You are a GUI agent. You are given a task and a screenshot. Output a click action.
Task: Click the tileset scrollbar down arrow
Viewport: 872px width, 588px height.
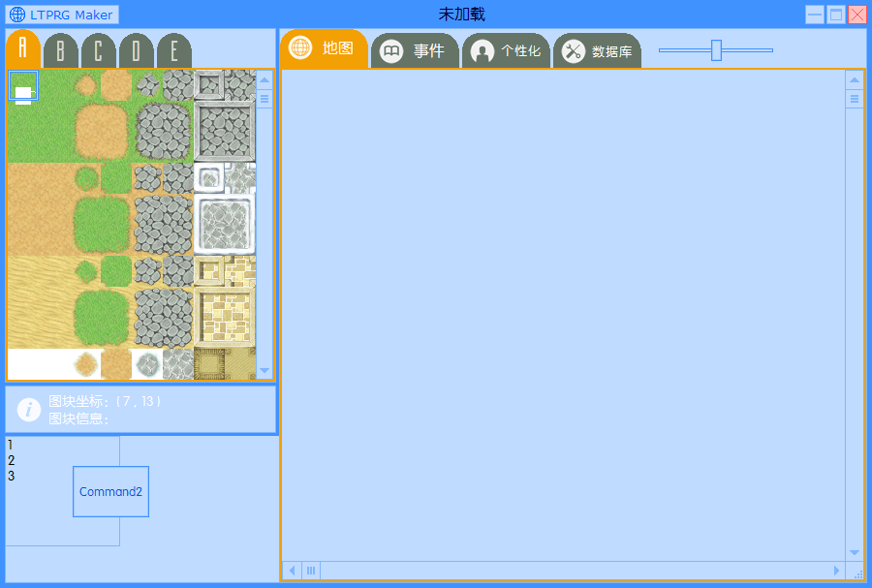tap(265, 370)
